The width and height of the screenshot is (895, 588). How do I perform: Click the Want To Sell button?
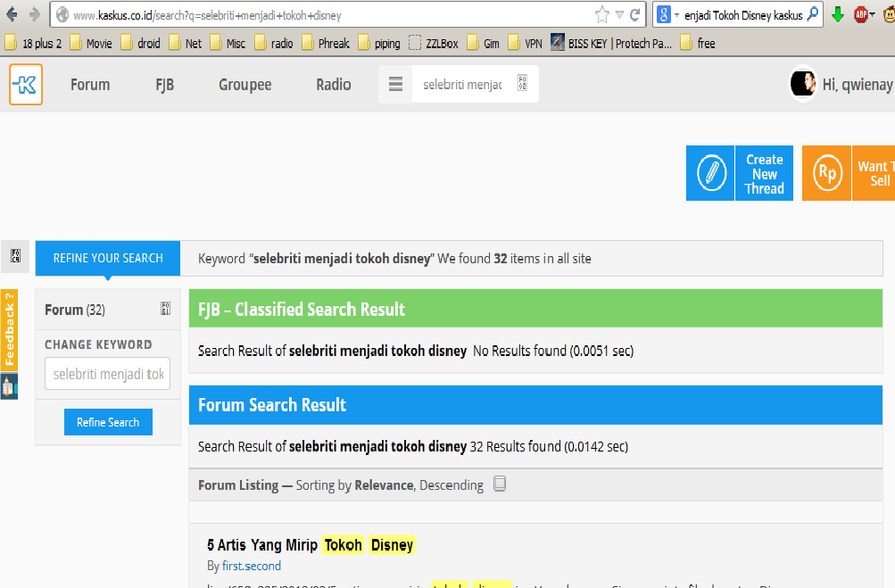point(874,173)
